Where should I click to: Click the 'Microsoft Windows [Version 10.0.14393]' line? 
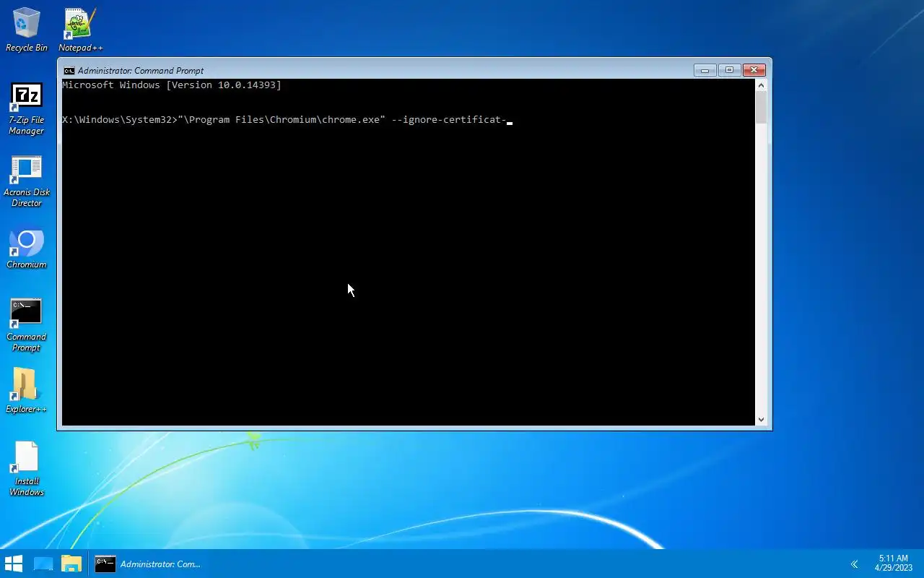pyautogui.click(x=172, y=85)
